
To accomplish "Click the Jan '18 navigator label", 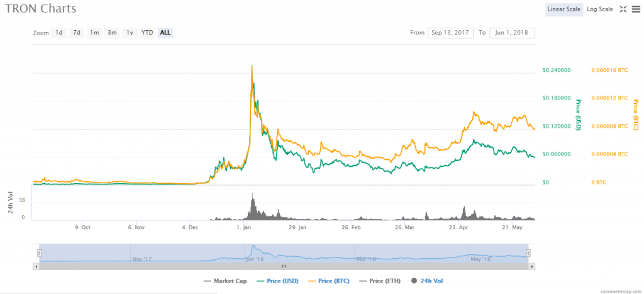I will (x=254, y=259).
